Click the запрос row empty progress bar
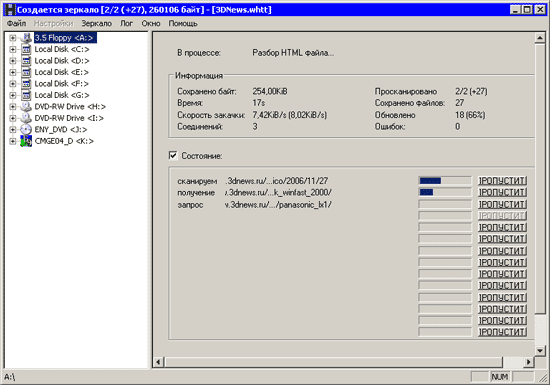Image resolution: width=550 pixels, height=385 pixels. [445, 204]
